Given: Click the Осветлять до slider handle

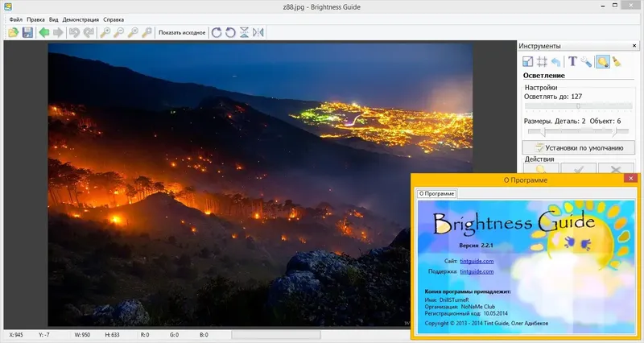Looking at the screenshot, I should [x=578, y=106].
